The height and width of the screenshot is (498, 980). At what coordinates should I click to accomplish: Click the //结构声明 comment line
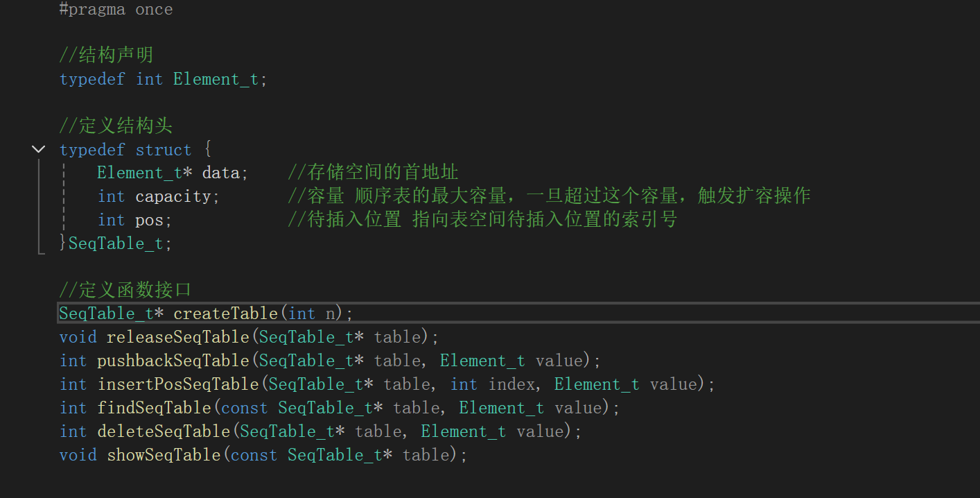[106, 55]
